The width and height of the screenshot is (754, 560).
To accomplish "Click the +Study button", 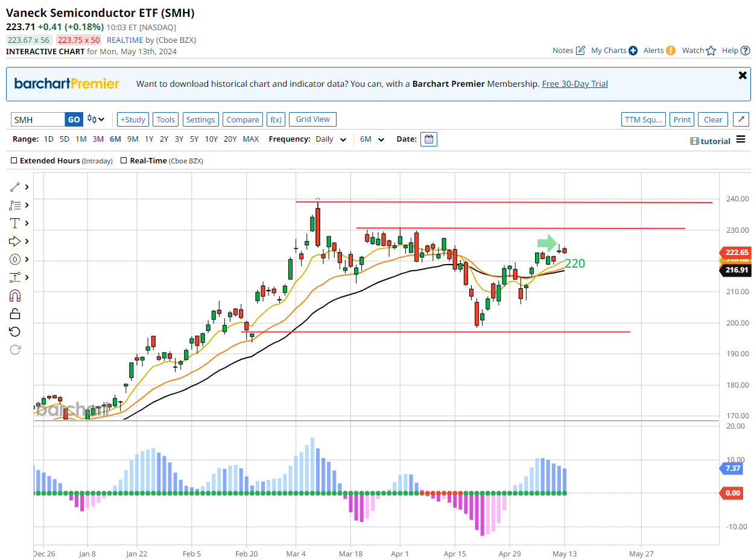I will pos(133,119).
